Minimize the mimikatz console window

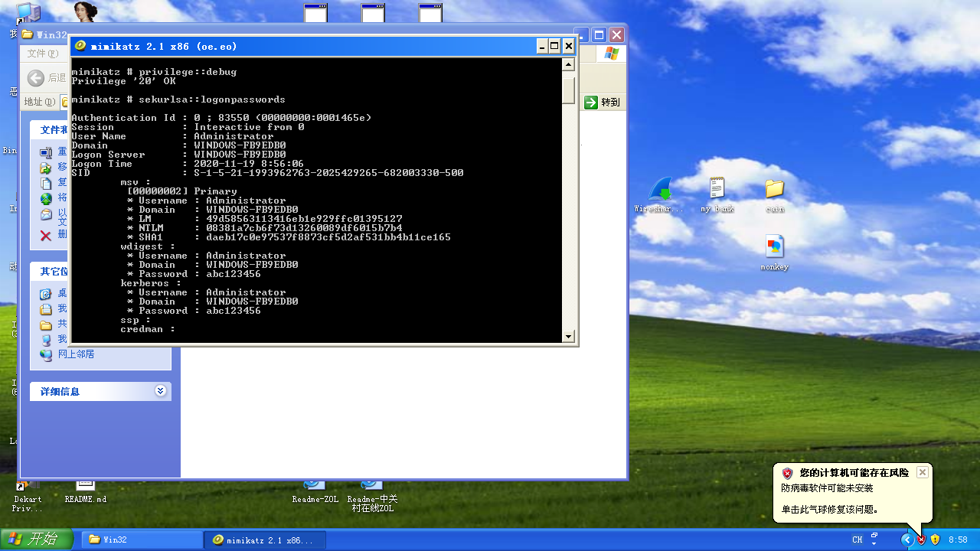coord(542,46)
